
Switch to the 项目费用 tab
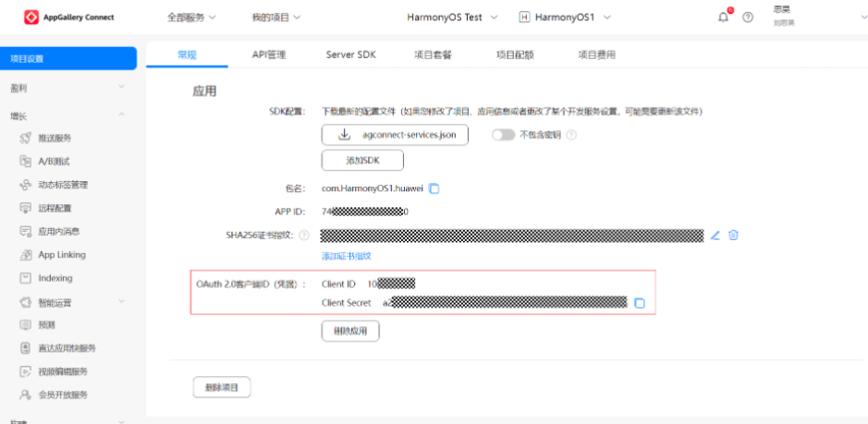point(597,55)
